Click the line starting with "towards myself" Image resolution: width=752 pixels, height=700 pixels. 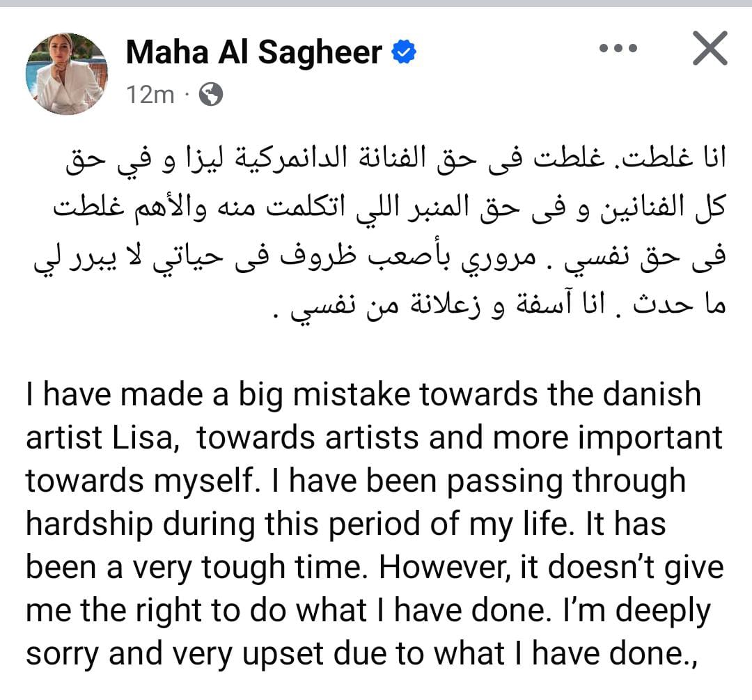355,482
